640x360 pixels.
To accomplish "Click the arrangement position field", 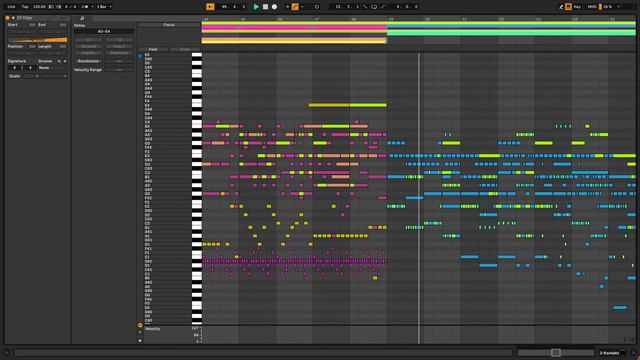I will 233,7.
